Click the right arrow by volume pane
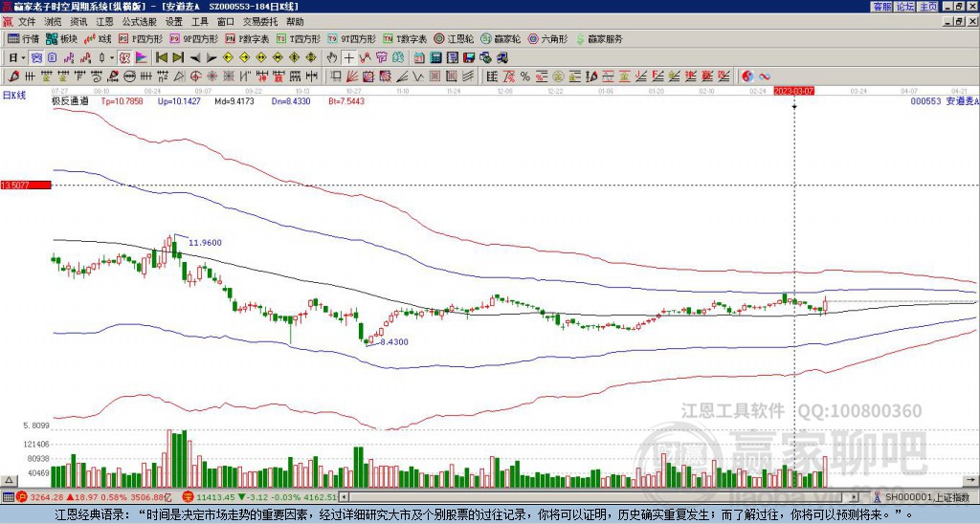Viewport: 980px width, 524px height. point(972,480)
